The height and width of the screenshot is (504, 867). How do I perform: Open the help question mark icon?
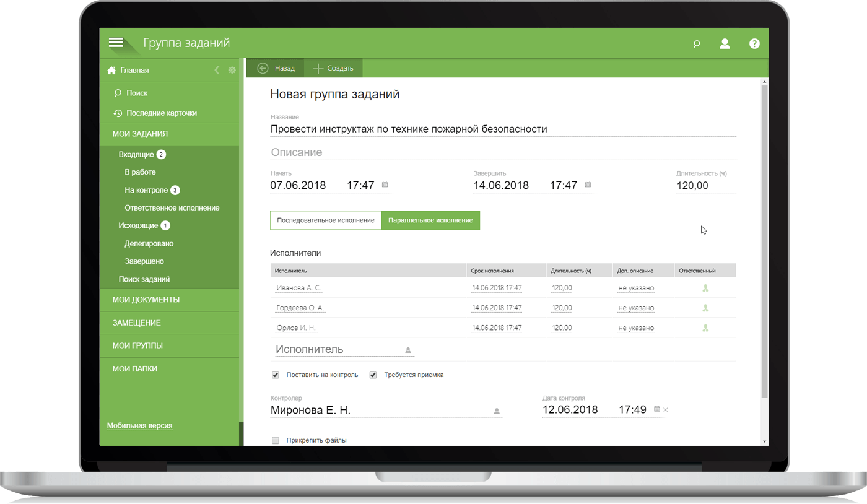(754, 43)
